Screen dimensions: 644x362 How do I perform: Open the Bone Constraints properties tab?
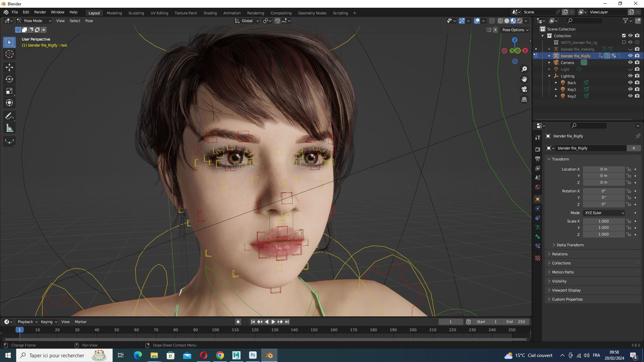click(538, 246)
